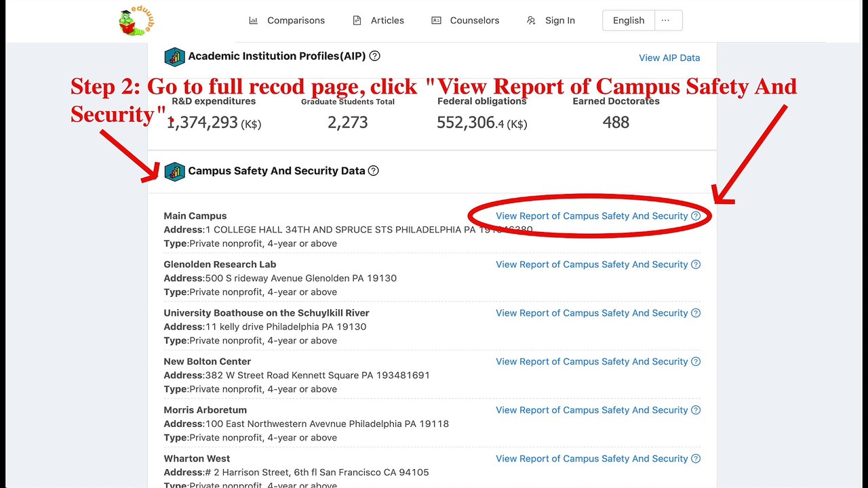This screenshot has height=488, width=868.
Task: Click the Earned Doctorates label
Action: pos(616,101)
